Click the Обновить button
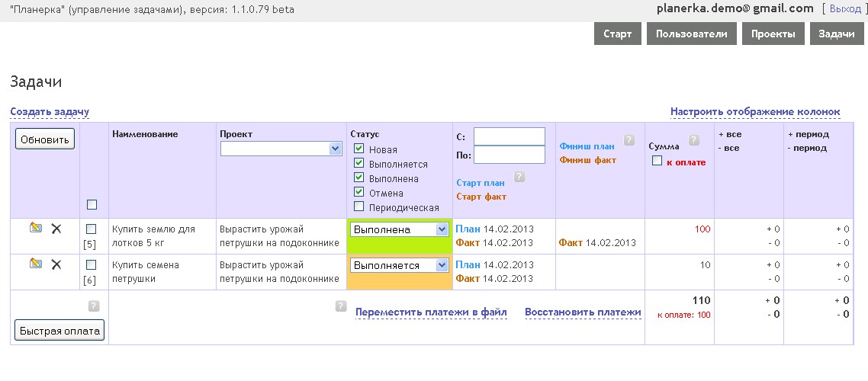The width and height of the screenshot is (868, 381). click(45, 139)
